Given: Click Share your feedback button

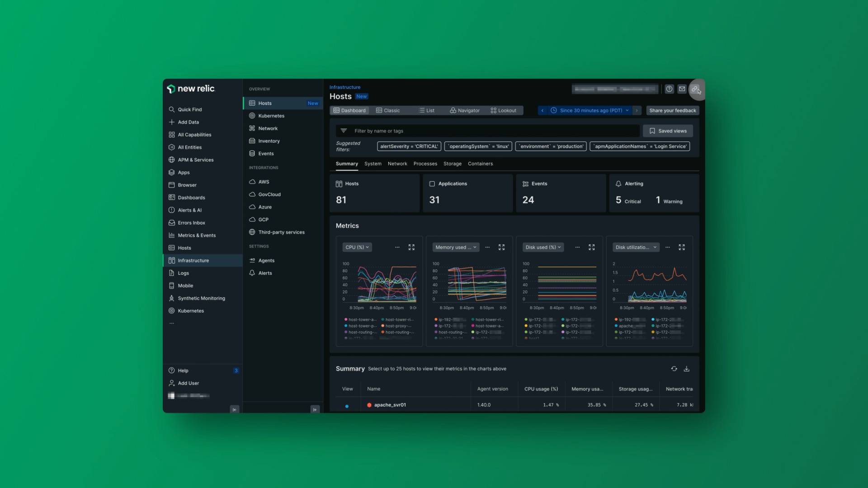Looking at the screenshot, I should 672,111.
